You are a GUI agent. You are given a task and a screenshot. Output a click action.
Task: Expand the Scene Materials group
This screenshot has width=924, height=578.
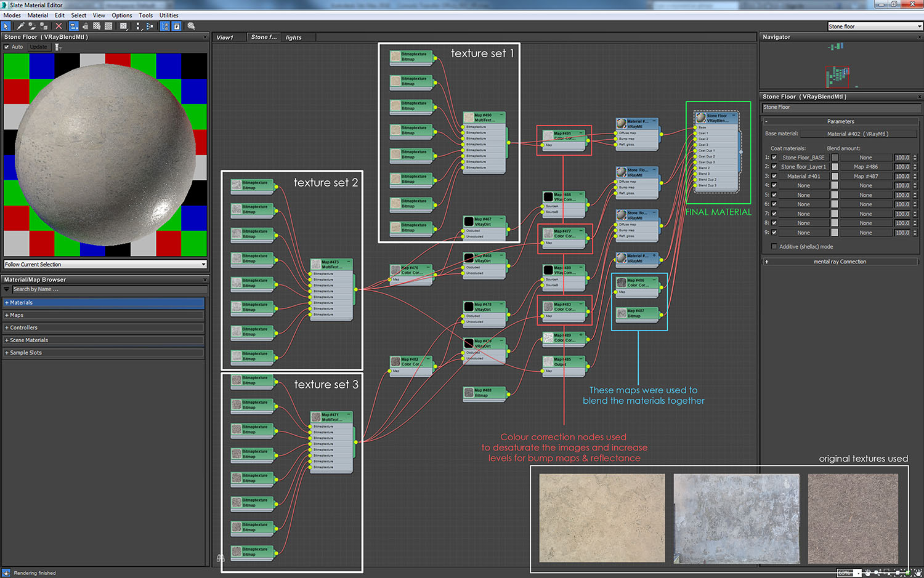(28, 340)
